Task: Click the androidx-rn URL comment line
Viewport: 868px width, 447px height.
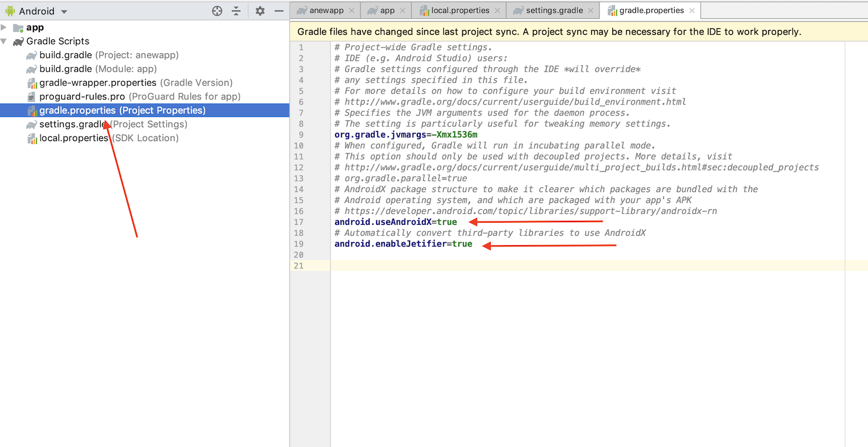Action: (526, 211)
